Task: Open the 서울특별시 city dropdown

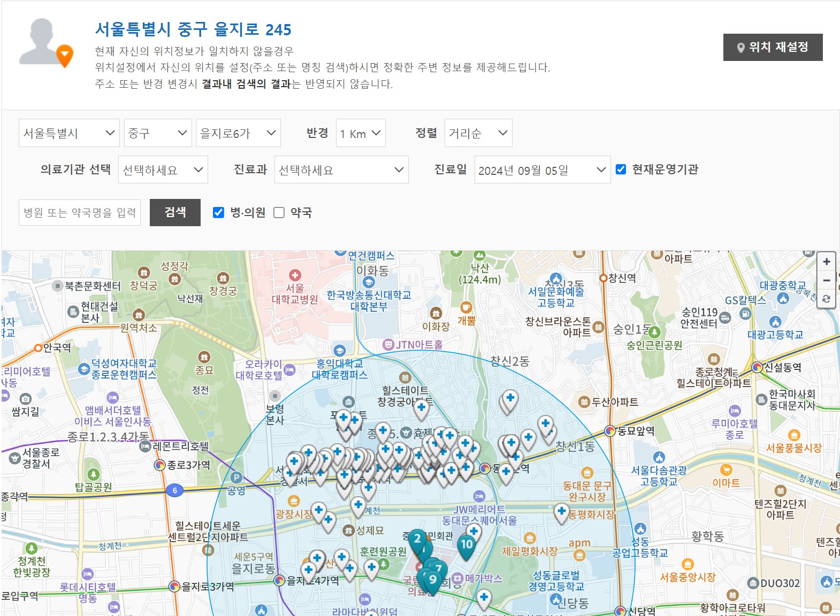Action: tap(69, 133)
